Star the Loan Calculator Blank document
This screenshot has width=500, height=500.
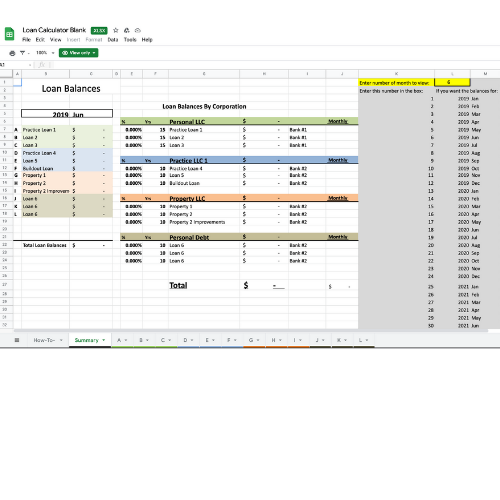click(116, 30)
